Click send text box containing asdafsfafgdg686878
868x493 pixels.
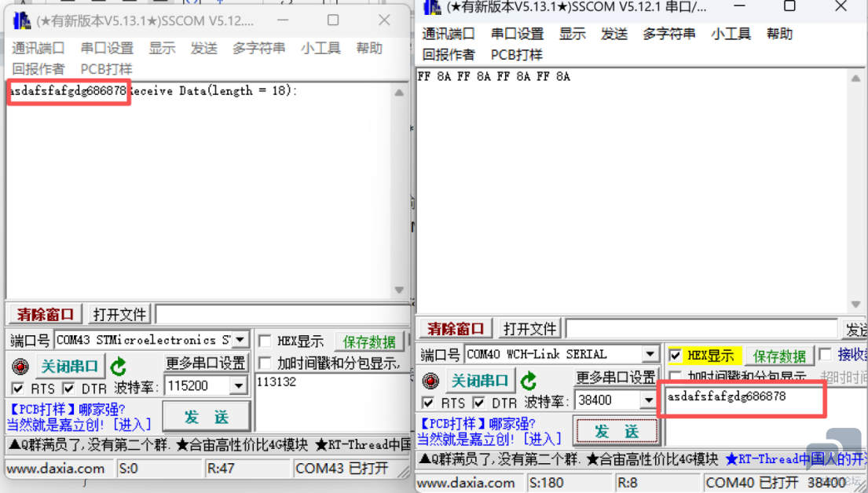(766, 415)
